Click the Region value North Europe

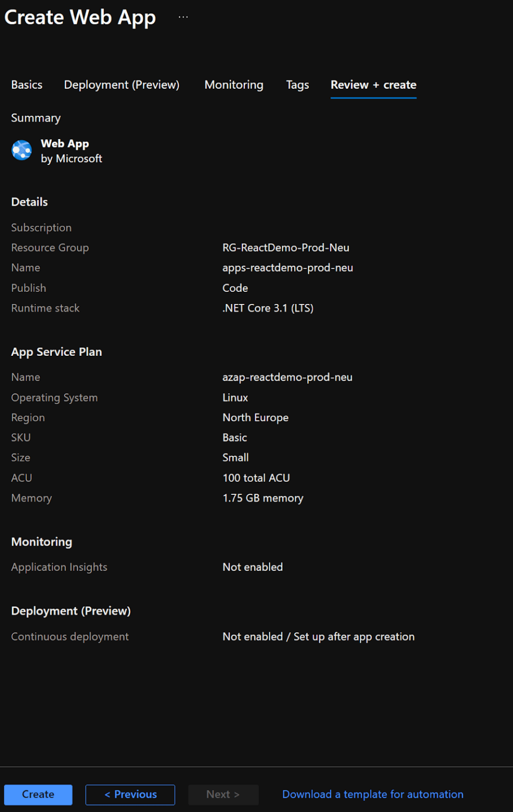(255, 417)
